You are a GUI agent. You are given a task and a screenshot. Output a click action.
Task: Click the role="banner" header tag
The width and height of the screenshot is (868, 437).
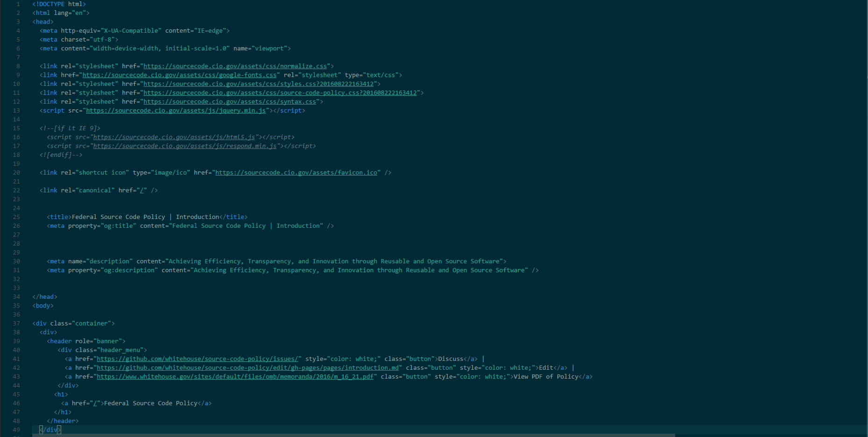(x=86, y=341)
